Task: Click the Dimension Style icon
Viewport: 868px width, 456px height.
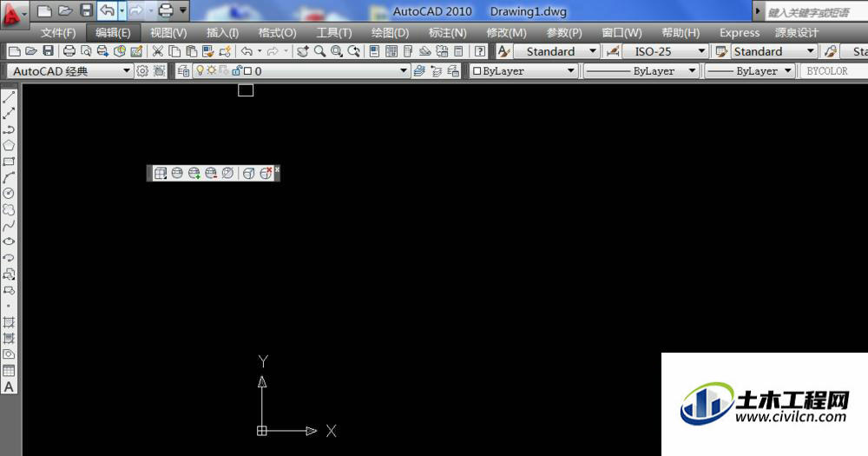Action: pyautogui.click(x=613, y=51)
